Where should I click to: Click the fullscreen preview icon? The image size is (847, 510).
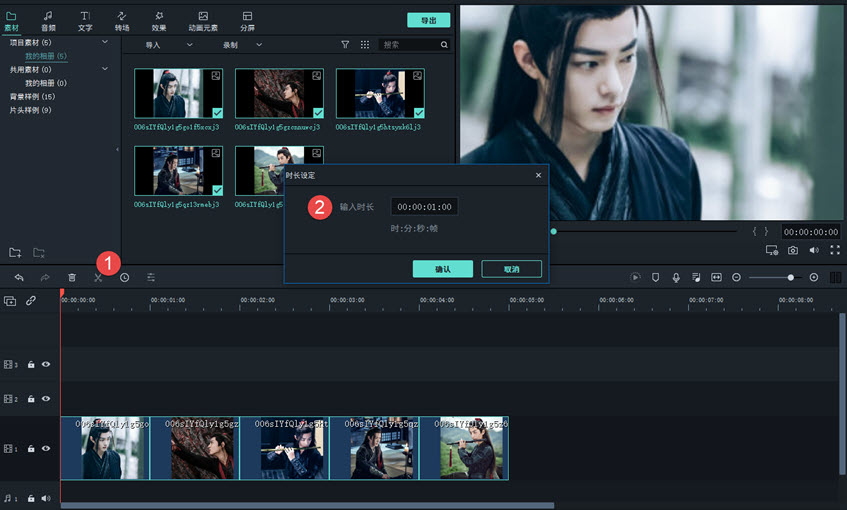(835, 250)
